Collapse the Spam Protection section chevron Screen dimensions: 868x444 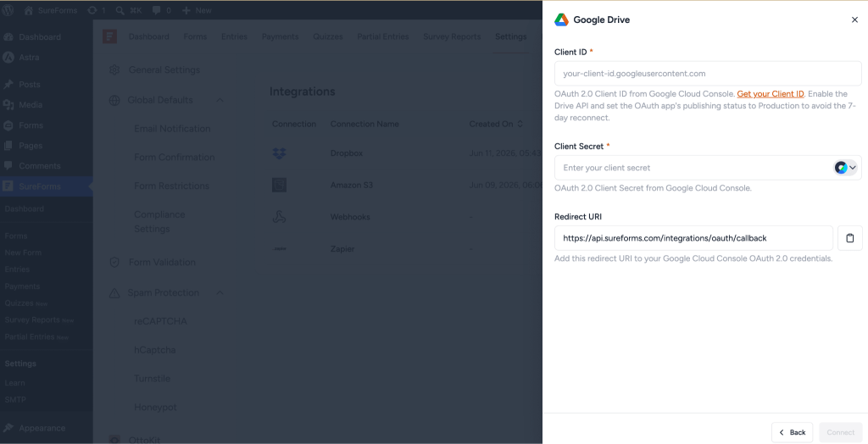(220, 293)
